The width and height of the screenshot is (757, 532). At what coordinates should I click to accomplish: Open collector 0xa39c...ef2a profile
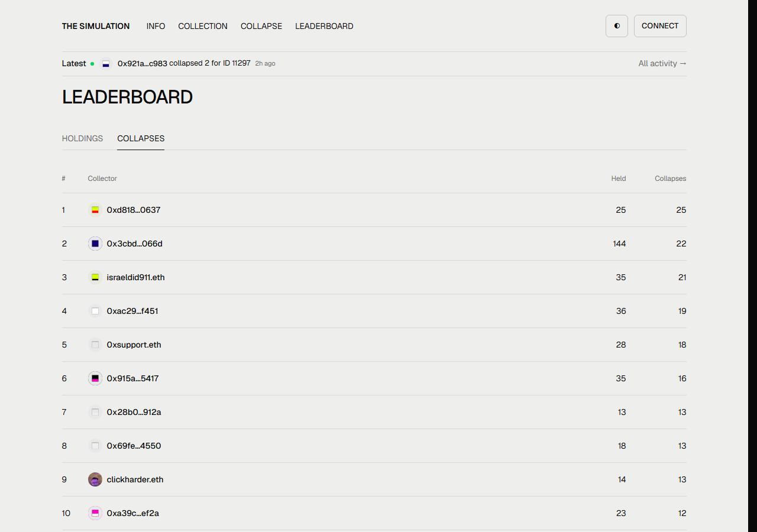133,513
